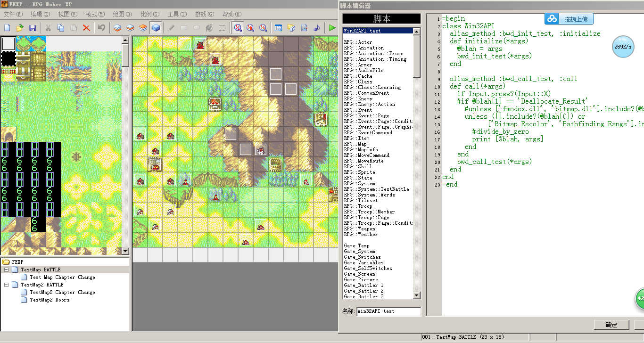Select the dashed rectangle Select tool
The height and width of the screenshot is (343, 644).
(222, 28)
